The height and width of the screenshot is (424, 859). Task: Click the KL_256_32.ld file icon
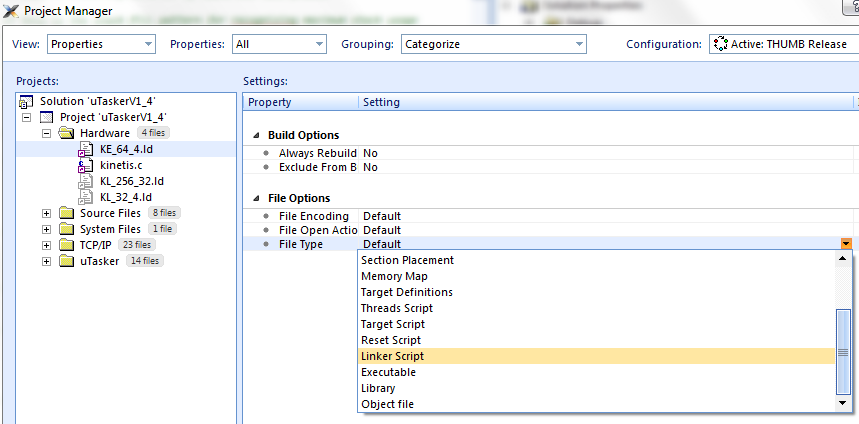point(85,181)
